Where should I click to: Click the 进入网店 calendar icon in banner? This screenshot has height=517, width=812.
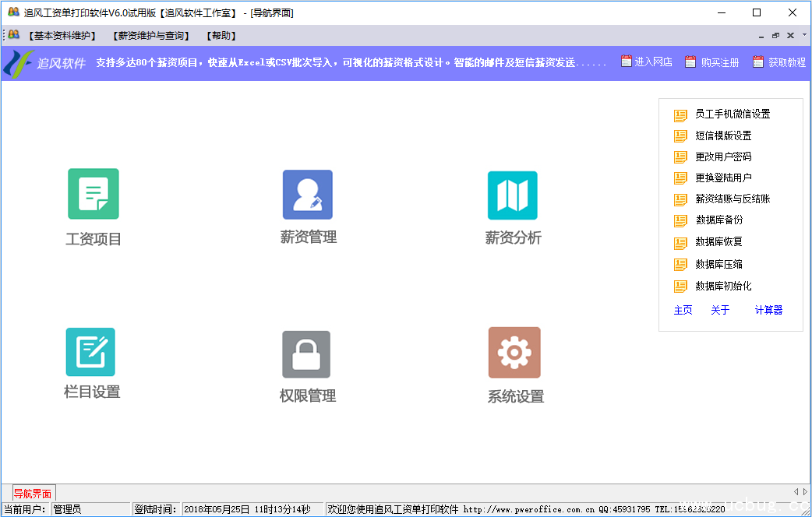627,62
